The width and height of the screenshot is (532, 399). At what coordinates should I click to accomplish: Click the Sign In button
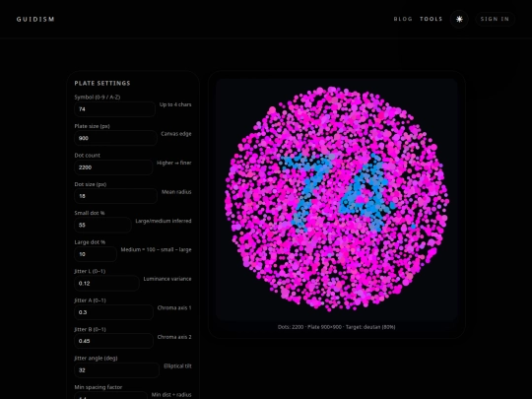tap(495, 19)
